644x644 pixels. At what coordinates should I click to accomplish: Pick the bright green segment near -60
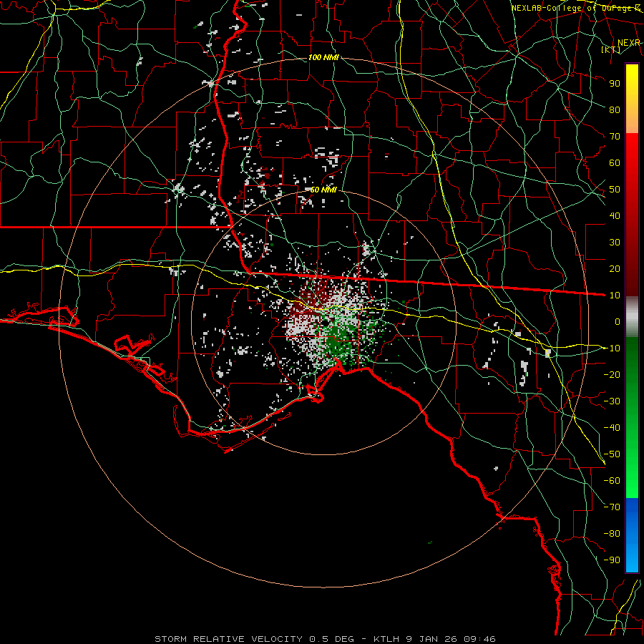[632, 482]
